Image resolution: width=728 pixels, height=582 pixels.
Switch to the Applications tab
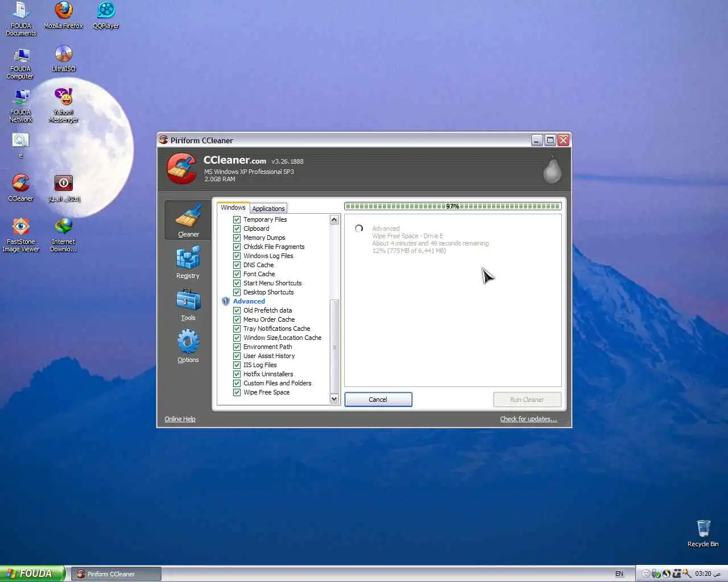point(268,209)
